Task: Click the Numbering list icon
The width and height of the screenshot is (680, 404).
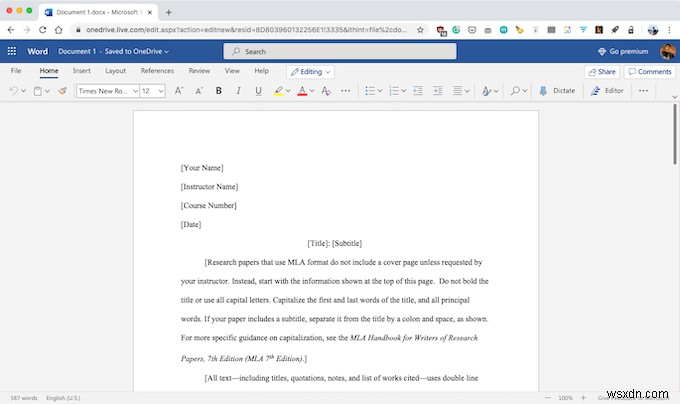Action: pyautogui.click(x=394, y=91)
